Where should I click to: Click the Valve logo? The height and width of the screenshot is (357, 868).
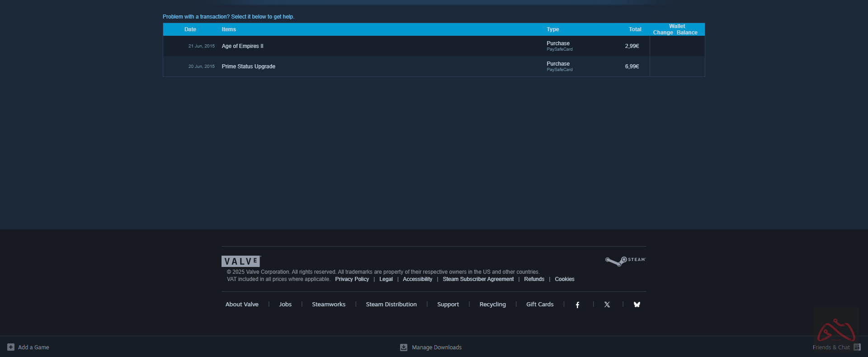tap(241, 261)
